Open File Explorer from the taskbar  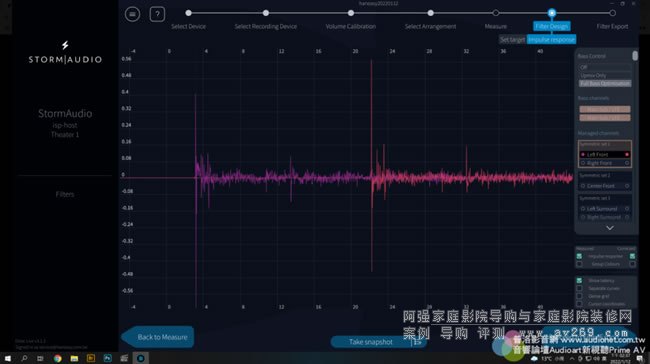[x=74, y=359]
